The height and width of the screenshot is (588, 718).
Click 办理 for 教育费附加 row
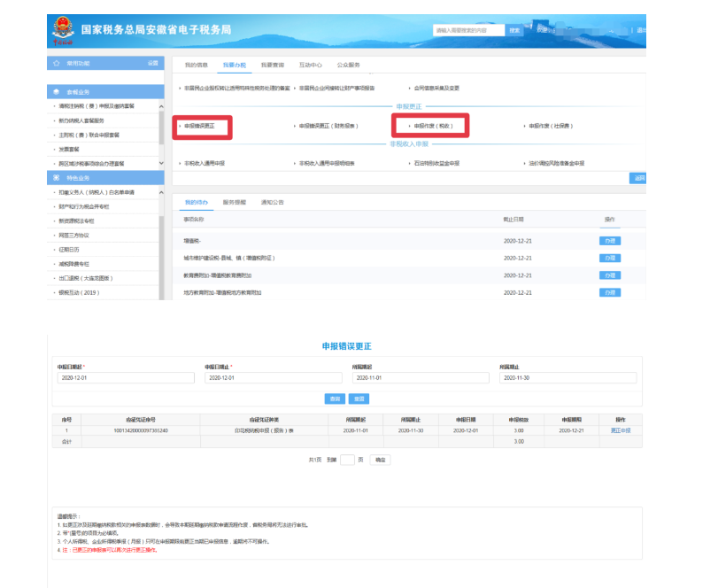pyautogui.click(x=610, y=275)
